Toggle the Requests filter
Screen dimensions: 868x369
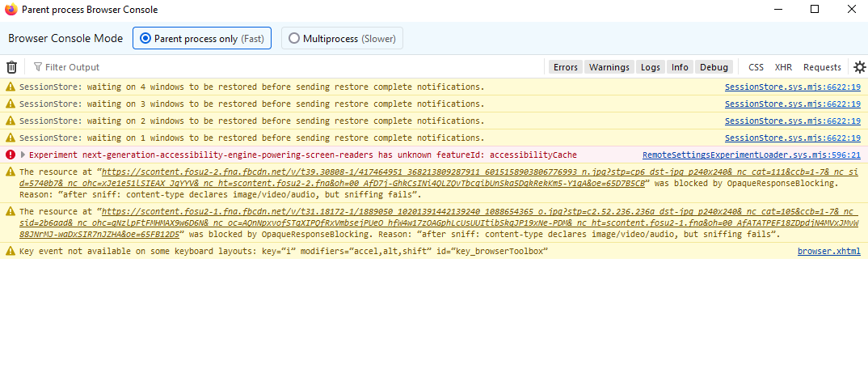(822, 67)
